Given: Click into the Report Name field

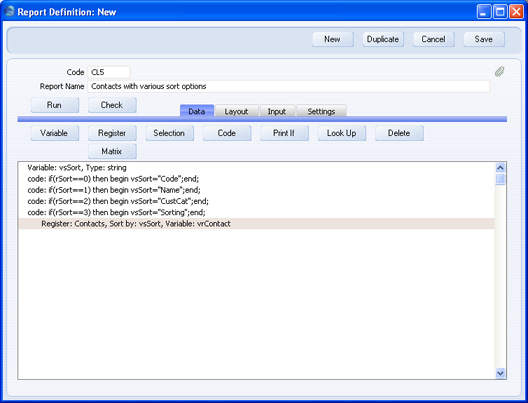Looking at the screenshot, I should click(289, 86).
